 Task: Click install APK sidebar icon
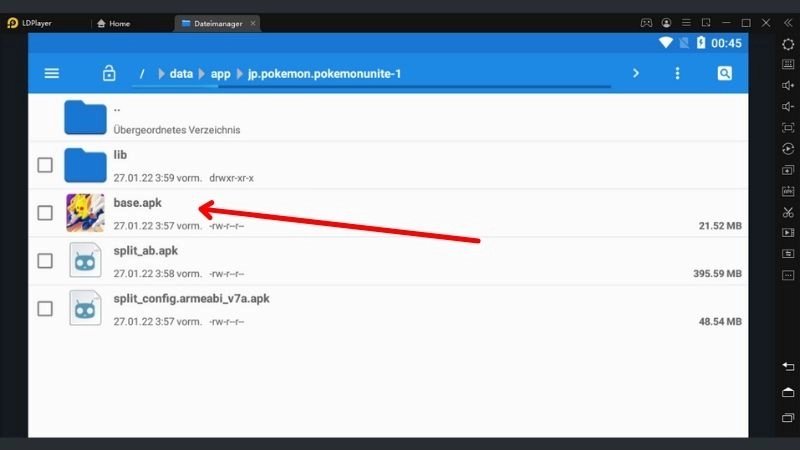pos(788,191)
